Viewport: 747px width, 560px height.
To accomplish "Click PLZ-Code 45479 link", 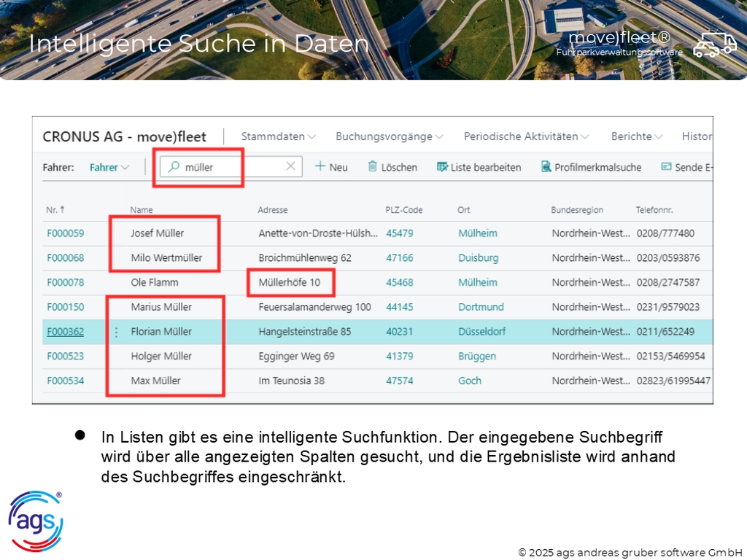I will click(x=399, y=233).
